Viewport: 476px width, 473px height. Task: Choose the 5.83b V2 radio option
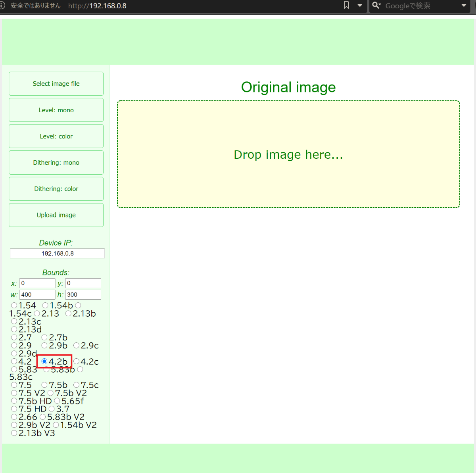click(x=43, y=417)
